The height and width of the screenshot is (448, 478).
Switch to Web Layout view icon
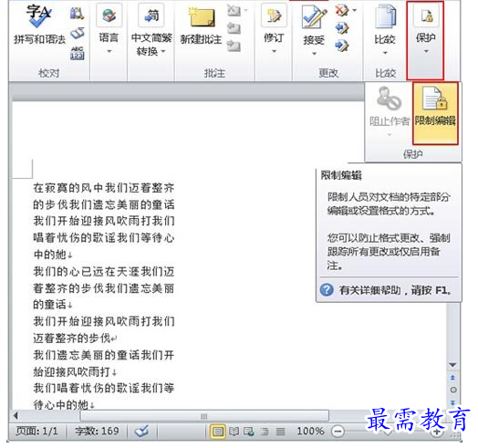point(249,432)
